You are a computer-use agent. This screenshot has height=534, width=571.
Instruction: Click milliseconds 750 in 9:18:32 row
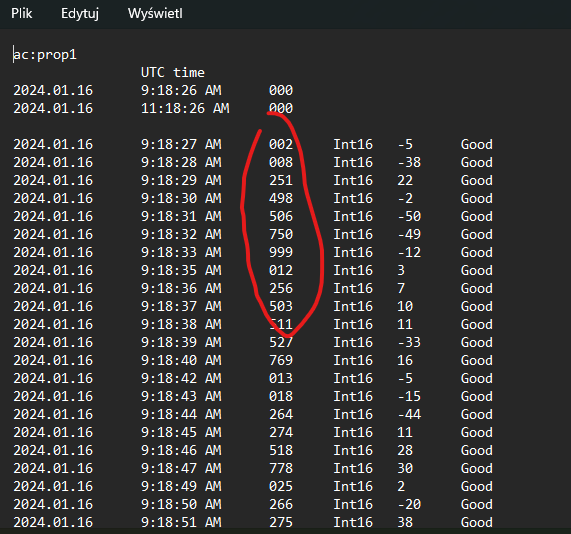click(281, 234)
